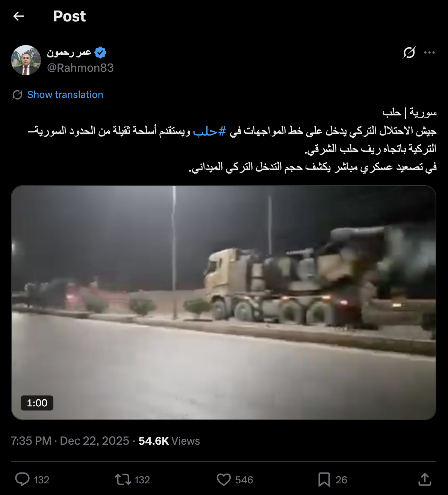This screenshot has height=495, width=448.
Task: Play the military truck video
Action: pos(224,303)
